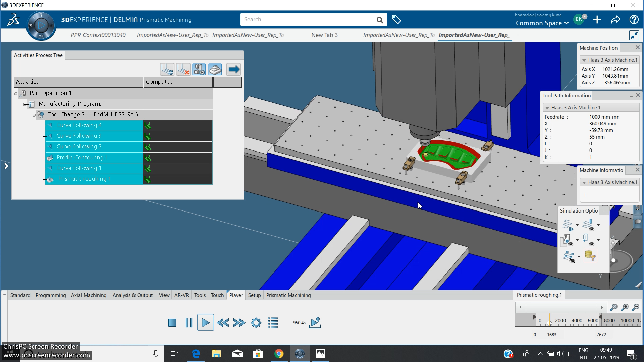Click the rewind double-arrow button
The height and width of the screenshot is (362, 644).
[223, 323]
